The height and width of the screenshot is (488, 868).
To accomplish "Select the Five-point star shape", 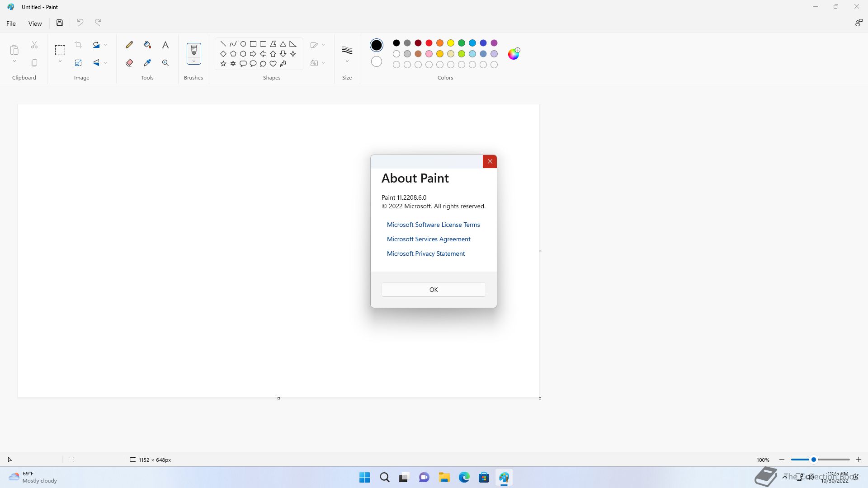I will point(223,64).
